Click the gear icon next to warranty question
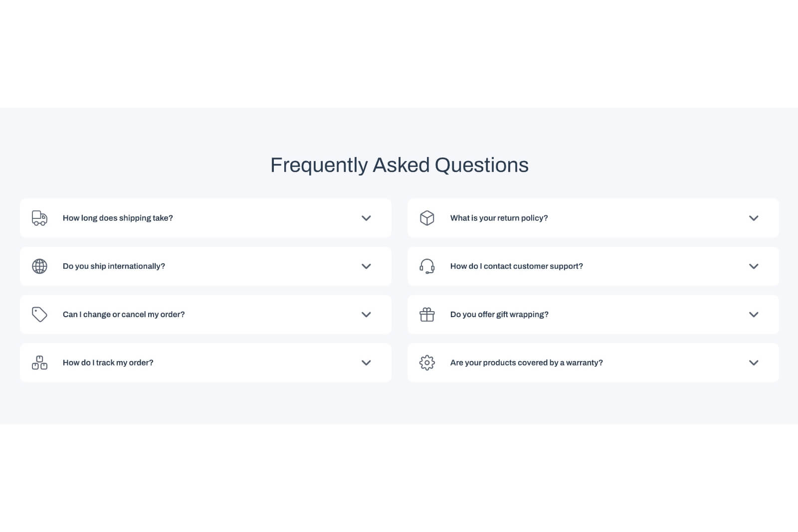Viewport: 798px width, 532px height. click(x=427, y=362)
